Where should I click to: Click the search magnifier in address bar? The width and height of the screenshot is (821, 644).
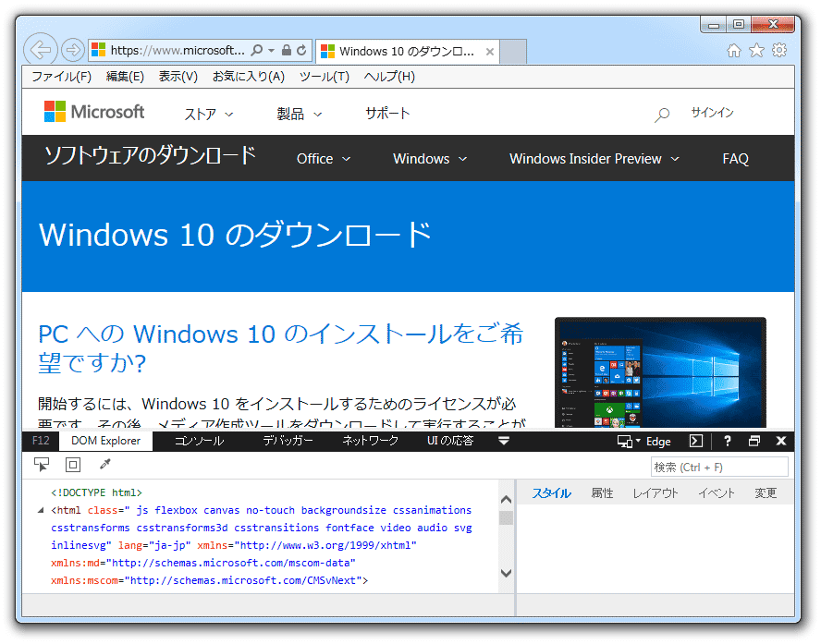tap(257, 50)
